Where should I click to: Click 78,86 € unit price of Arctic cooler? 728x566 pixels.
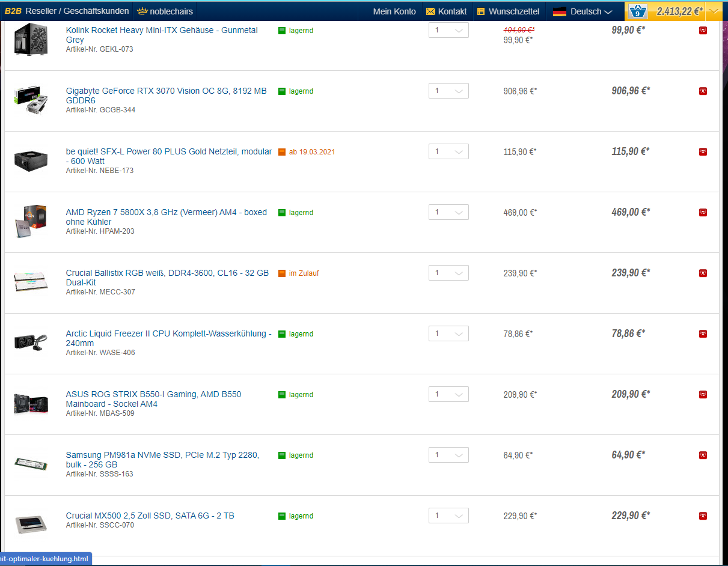point(518,334)
